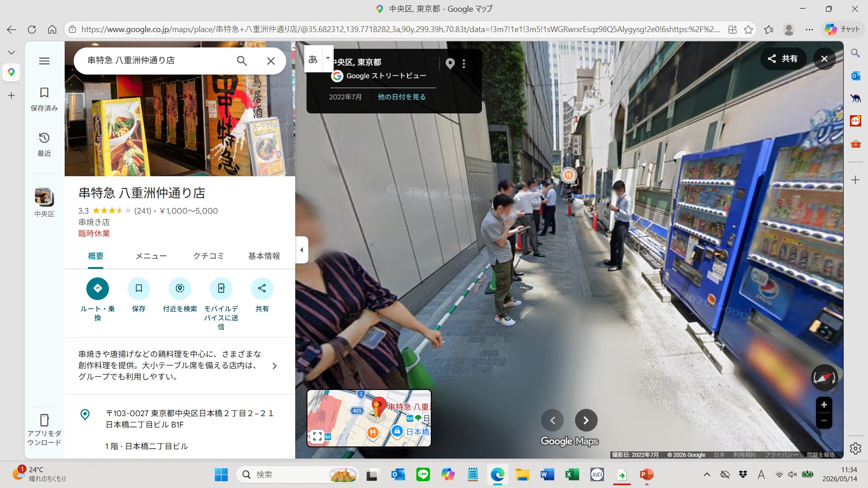The width and height of the screenshot is (868, 488).
Task: Click the Street View 共有 button
Action: (x=783, y=59)
